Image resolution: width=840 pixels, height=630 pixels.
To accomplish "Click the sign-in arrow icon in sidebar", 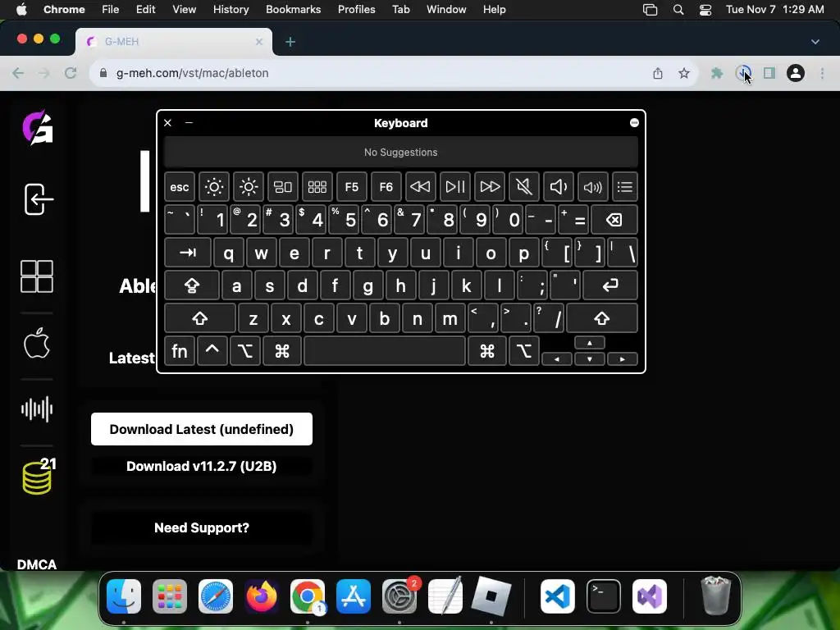I will (x=39, y=199).
